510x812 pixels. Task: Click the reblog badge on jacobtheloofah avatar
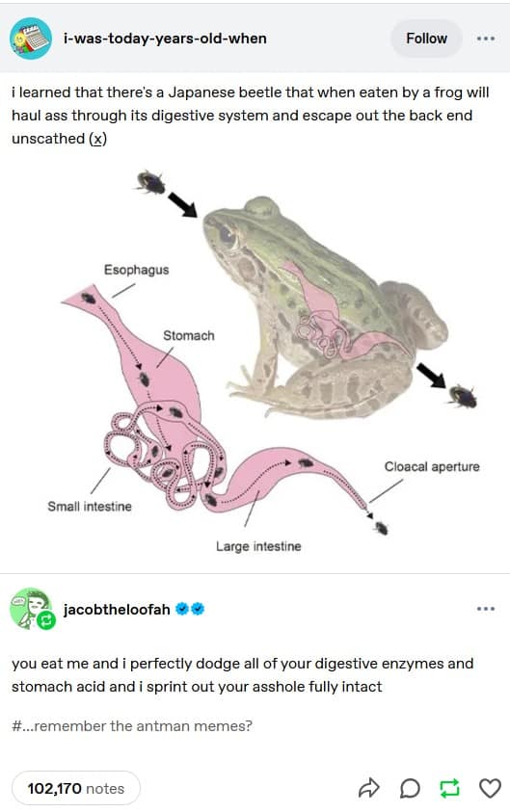click(45, 620)
